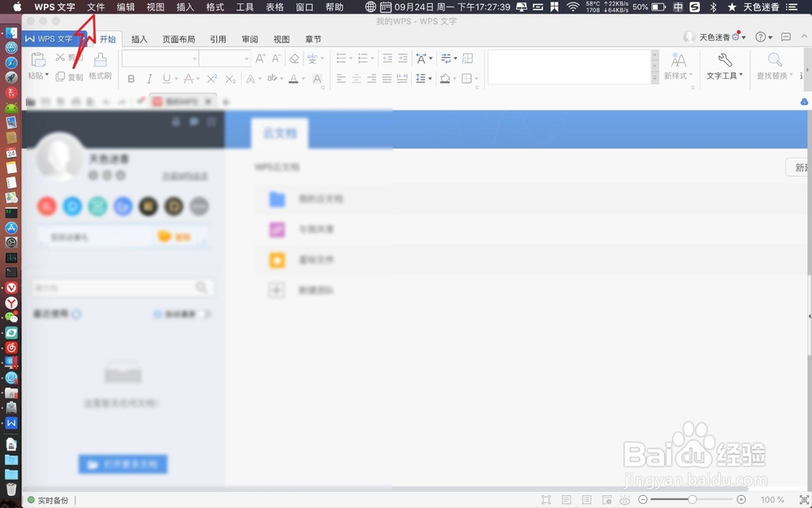The width and height of the screenshot is (812, 508).
Task: Switch to the 插入 (Insert) ribbon tab
Action: 140,38
